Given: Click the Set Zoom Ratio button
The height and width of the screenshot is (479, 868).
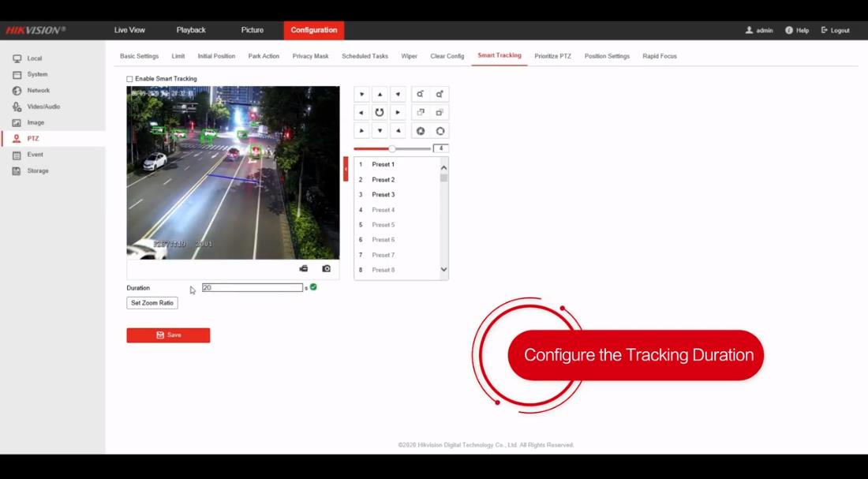Looking at the screenshot, I should click(152, 302).
